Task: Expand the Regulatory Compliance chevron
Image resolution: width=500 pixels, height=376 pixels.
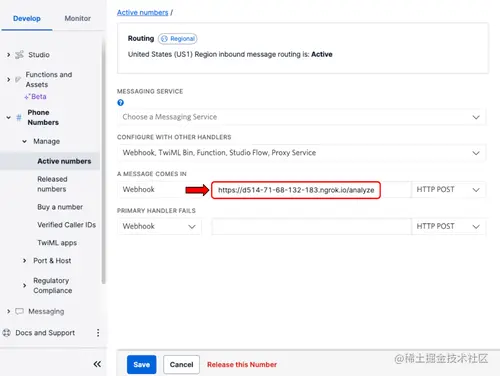Action: pyautogui.click(x=25, y=285)
